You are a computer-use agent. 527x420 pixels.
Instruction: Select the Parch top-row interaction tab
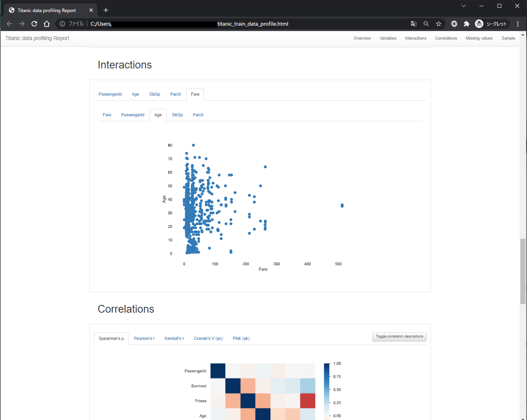(176, 94)
